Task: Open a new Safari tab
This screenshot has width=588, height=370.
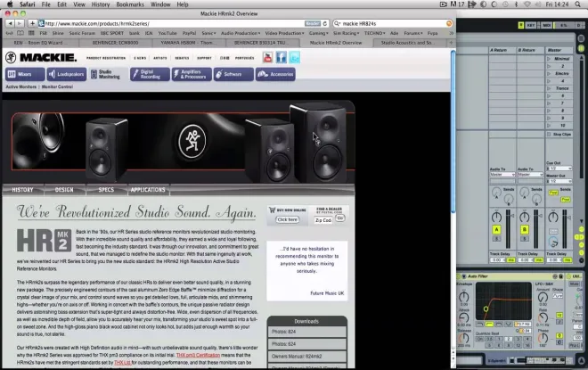Action: (451, 43)
